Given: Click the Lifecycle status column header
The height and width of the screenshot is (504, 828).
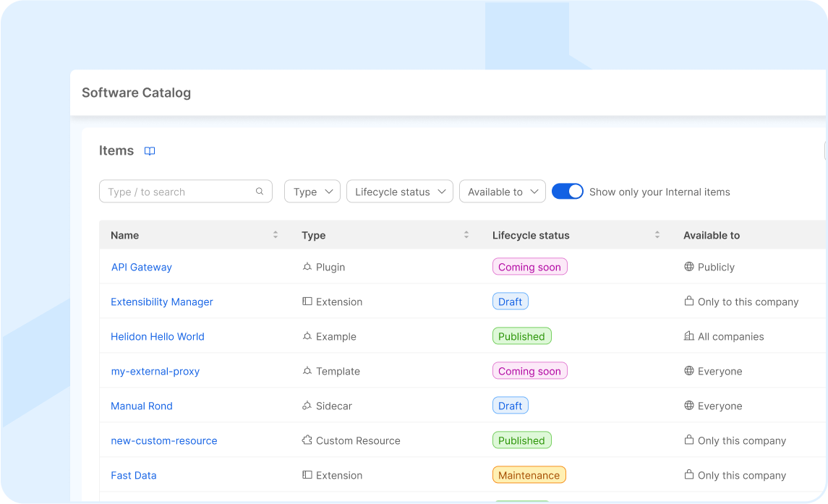Looking at the screenshot, I should 531,236.
